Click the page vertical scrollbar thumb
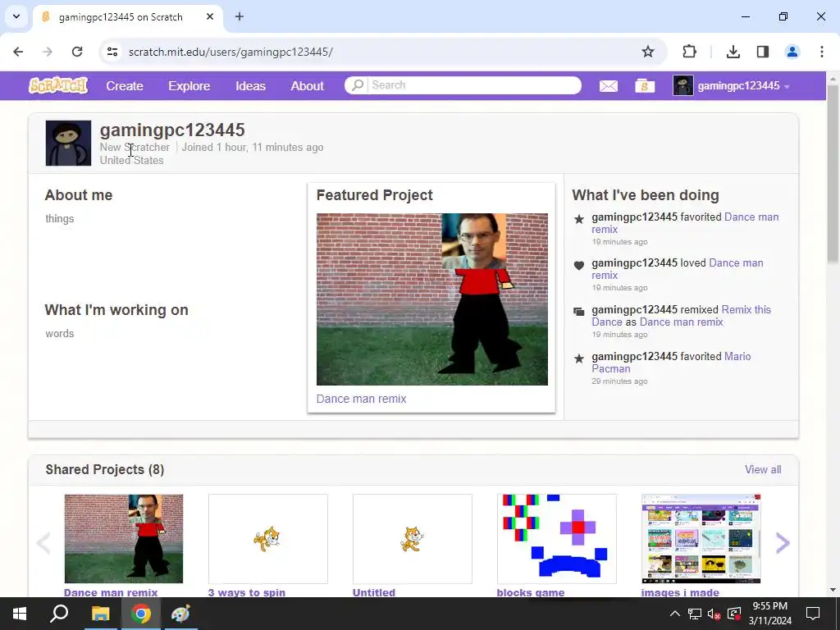840x630 pixels. coord(833,172)
